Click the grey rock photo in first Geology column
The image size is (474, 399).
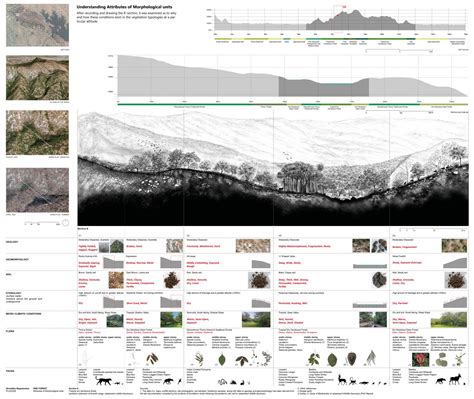coord(103,246)
